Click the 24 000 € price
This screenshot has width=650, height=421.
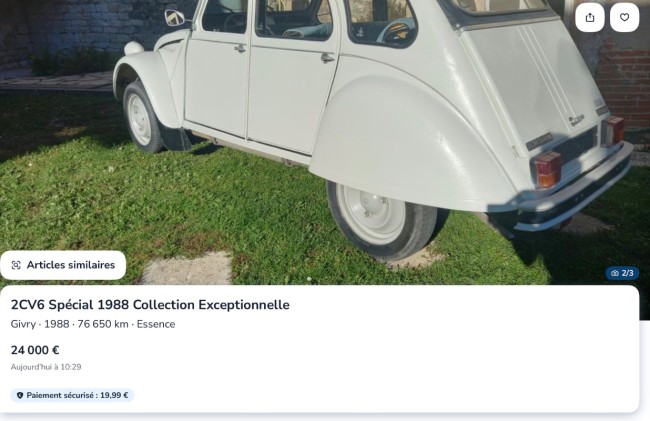click(x=35, y=351)
